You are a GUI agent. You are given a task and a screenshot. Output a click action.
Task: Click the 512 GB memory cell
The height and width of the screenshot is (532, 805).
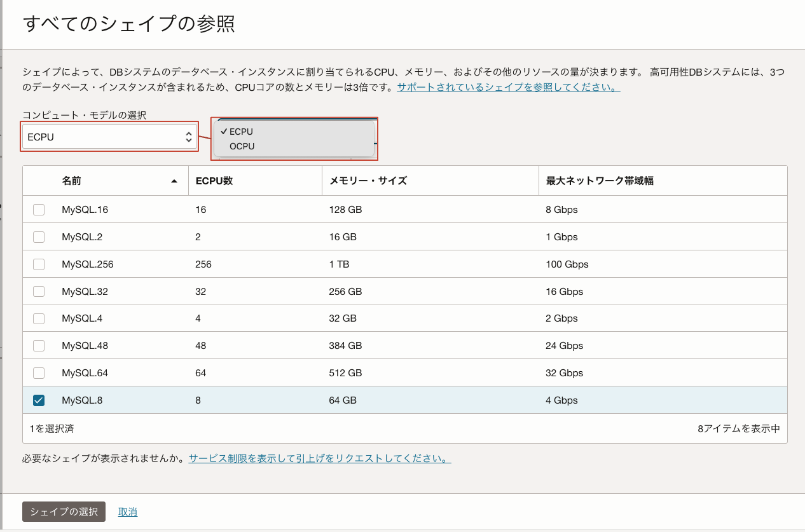(x=345, y=372)
